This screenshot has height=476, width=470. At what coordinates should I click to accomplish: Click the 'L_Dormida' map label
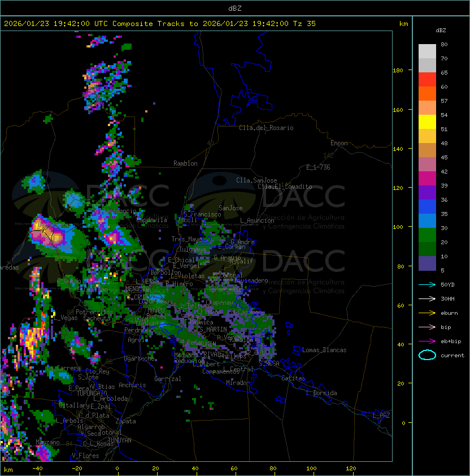pyautogui.click(x=321, y=393)
